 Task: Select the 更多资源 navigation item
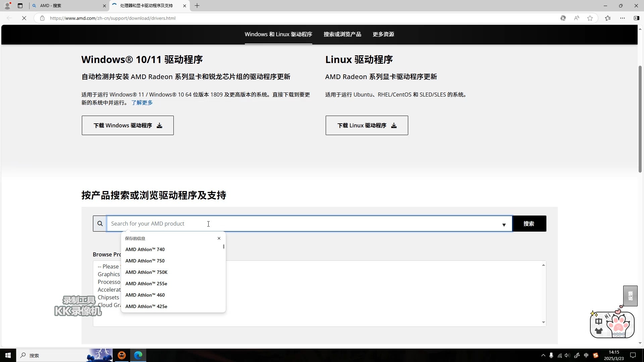tap(383, 34)
